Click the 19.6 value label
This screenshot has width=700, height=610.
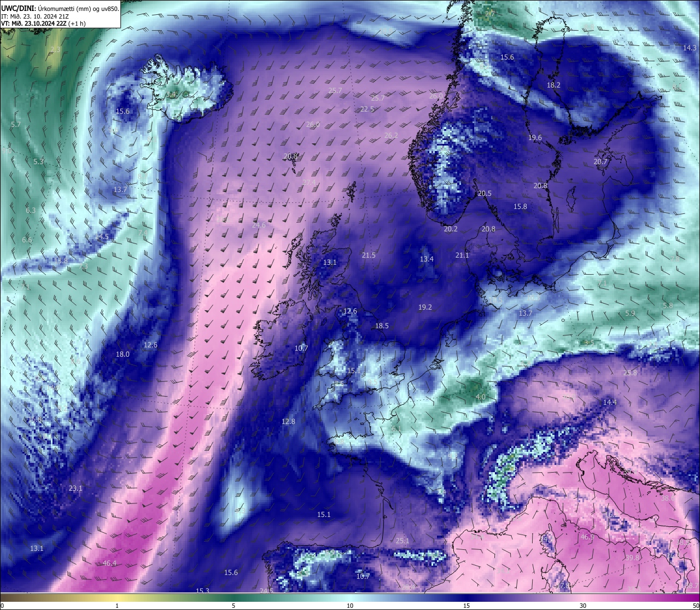point(535,138)
